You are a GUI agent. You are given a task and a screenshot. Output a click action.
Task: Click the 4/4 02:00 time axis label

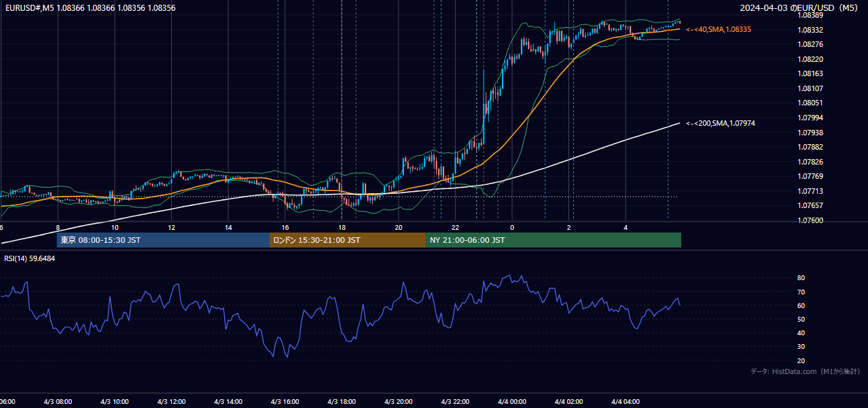pyautogui.click(x=569, y=402)
